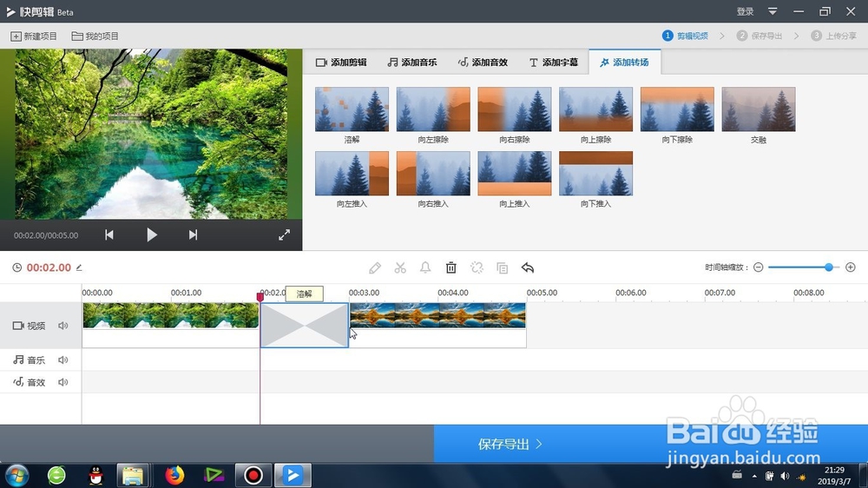The height and width of the screenshot is (488, 868).
Task: Mute the 音效 sound effects track
Action: click(63, 382)
